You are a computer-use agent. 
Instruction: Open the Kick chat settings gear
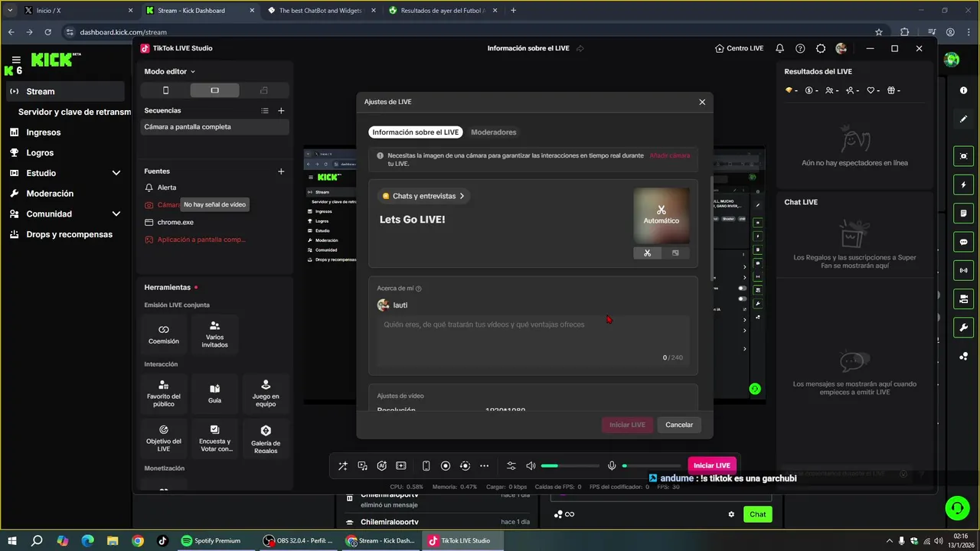tap(731, 514)
